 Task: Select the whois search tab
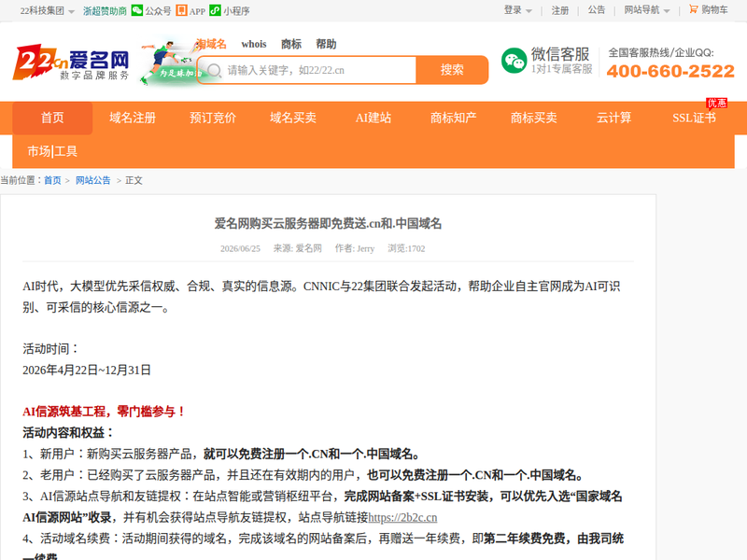(x=253, y=44)
